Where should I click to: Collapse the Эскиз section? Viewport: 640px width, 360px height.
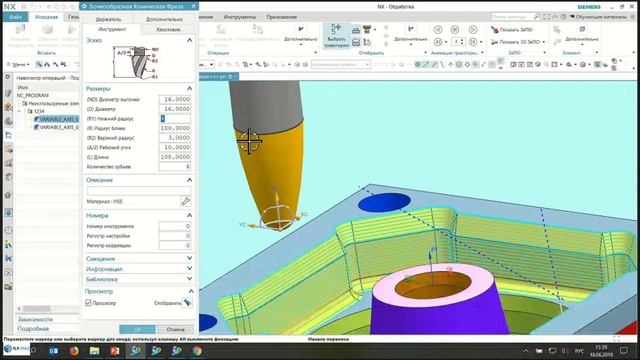click(x=189, y=40)
